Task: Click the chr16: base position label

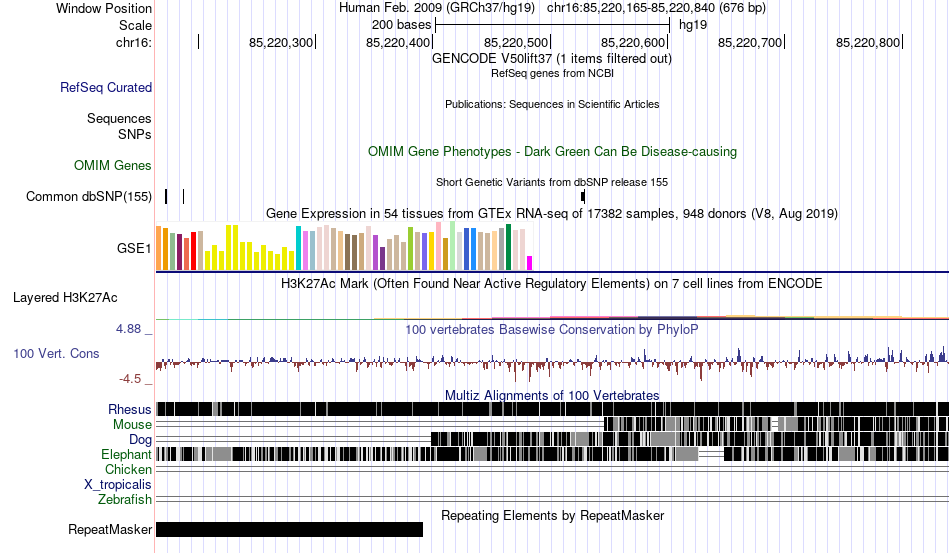Action: [134, 42]
